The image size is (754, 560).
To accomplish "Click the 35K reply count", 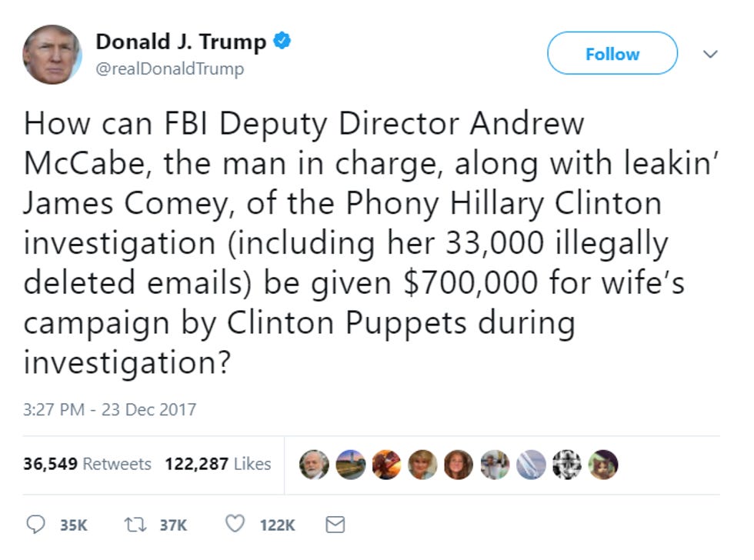I will tap(74, 525).
